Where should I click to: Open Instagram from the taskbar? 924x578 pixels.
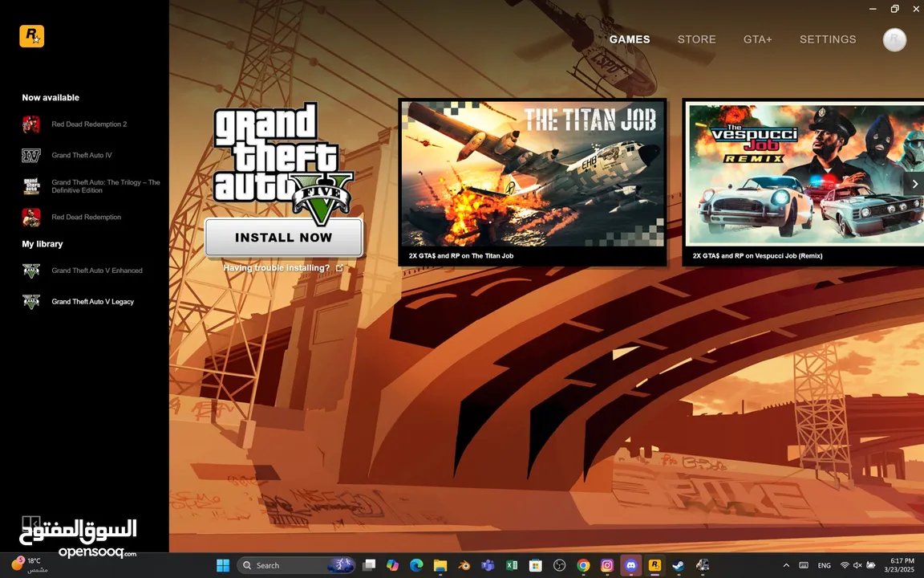pos(606,566)
